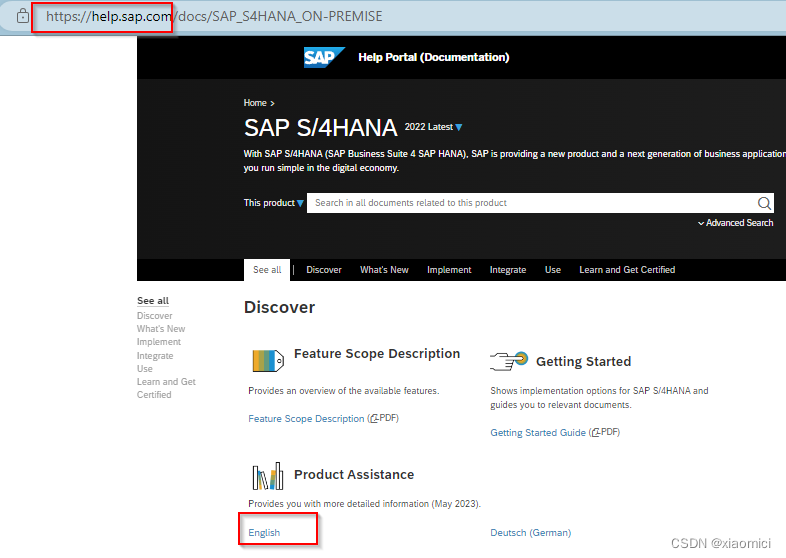Click the SAP S/4HANA page title
Image resolution: width=786 pixels, height=558 pixels.
tap(321, 128)
